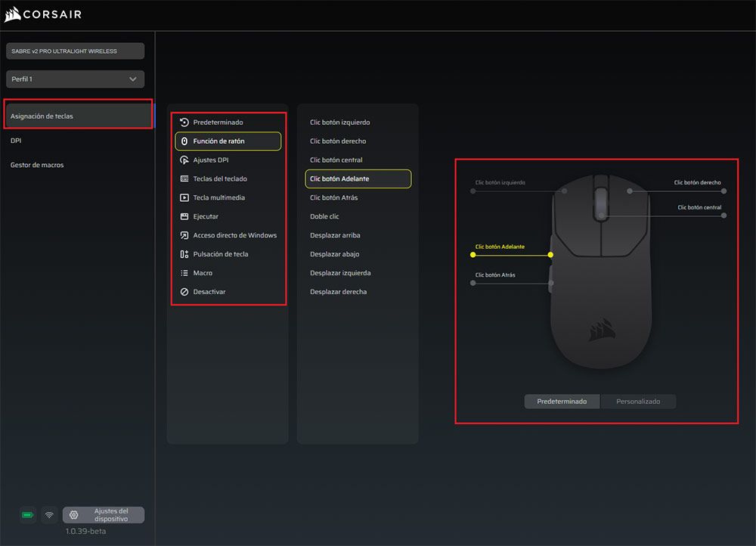The image size is (756, 546).
Task: Switch to Predeterminado tab under mouse
Action: [x=562, y=402]
